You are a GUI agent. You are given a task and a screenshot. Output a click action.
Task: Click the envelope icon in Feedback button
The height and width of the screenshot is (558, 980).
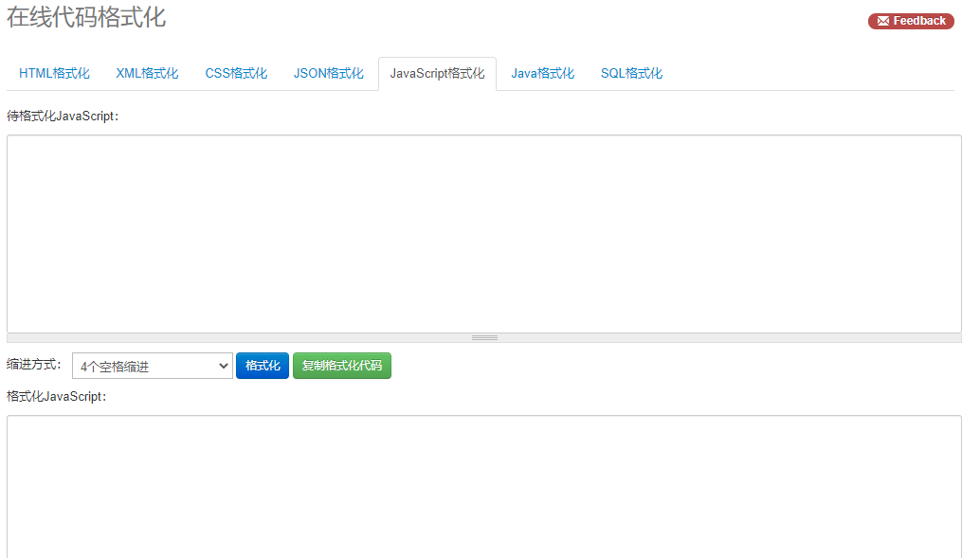[x=883, y=21]
